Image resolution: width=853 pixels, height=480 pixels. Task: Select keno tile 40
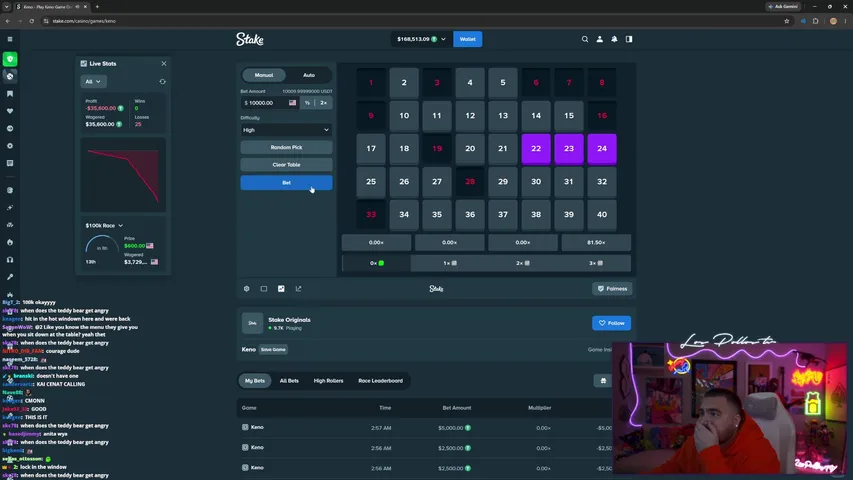602,214
